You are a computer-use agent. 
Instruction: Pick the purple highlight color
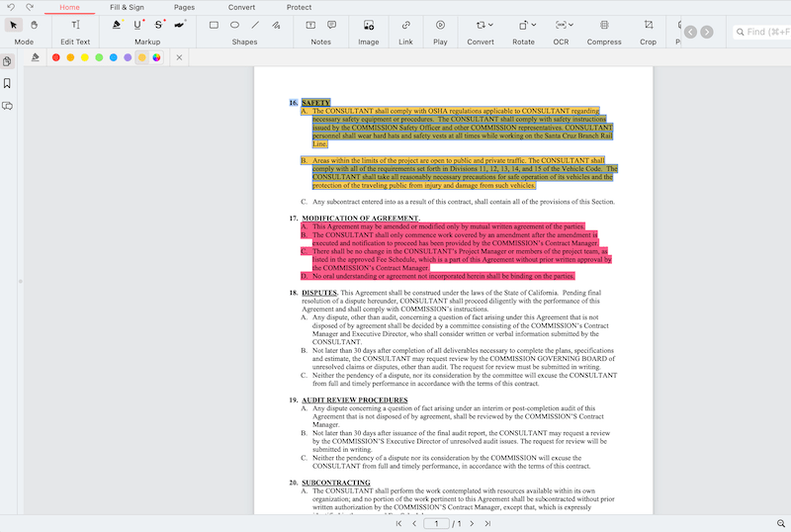(x=128, y=57)
